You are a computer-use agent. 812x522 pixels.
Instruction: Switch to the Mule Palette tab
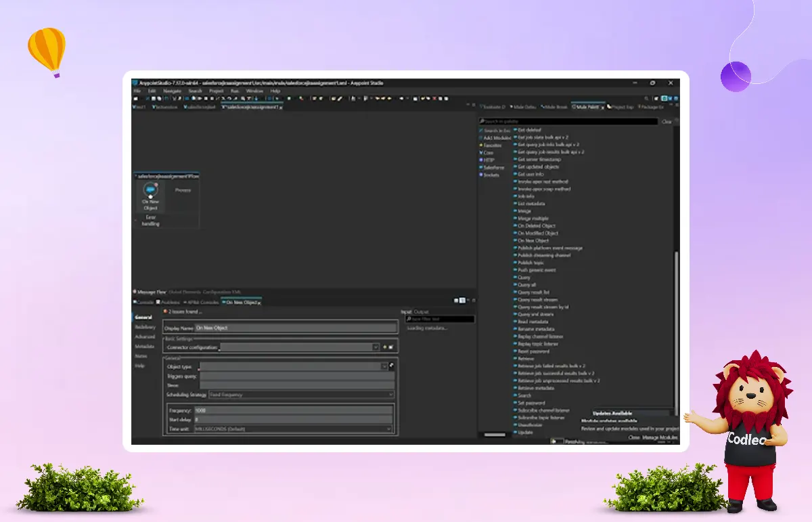pyautogui.click(x=588, y=107)
